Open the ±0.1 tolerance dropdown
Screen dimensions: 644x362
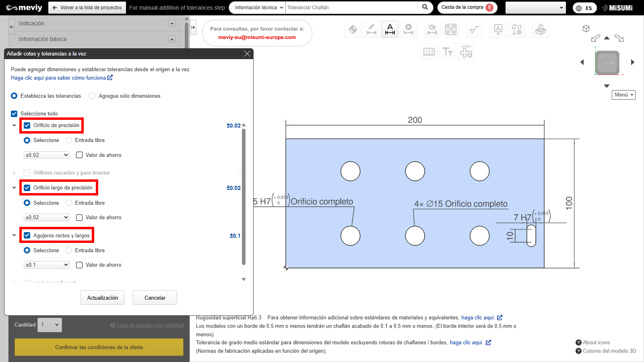[47, 265]
